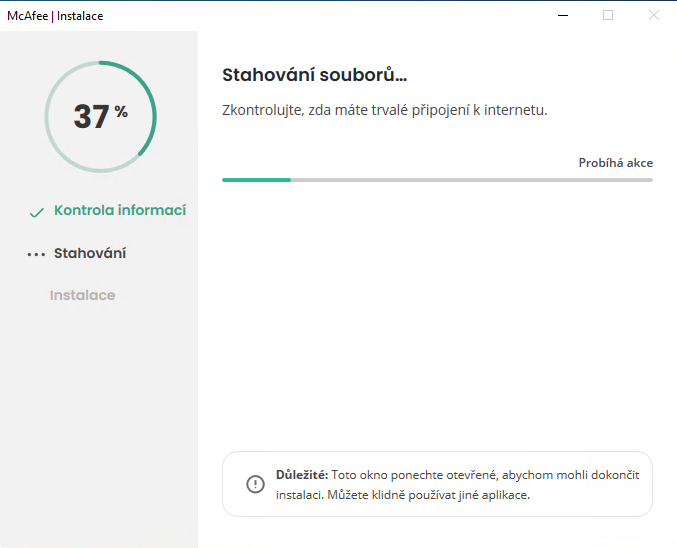Minimize the McAfee installer window
The width and height of the screenshot is (677, 548).
pyautogui.click(x=563, y=16)
